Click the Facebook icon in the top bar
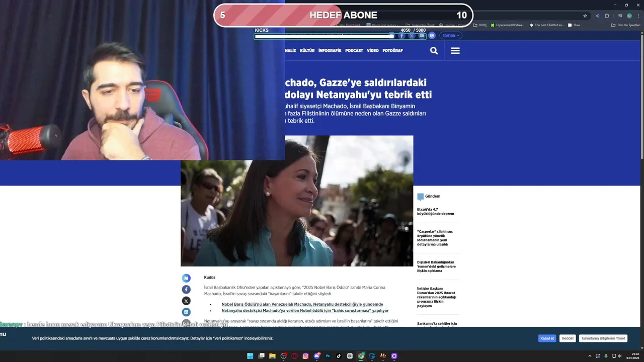Viewport: 644px width, 362px height. 401,36
